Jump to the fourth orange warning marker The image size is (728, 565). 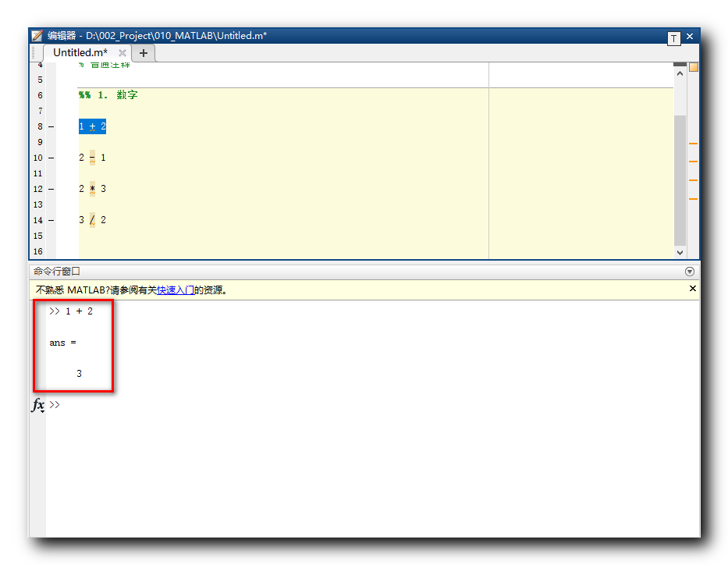[693, 199]
